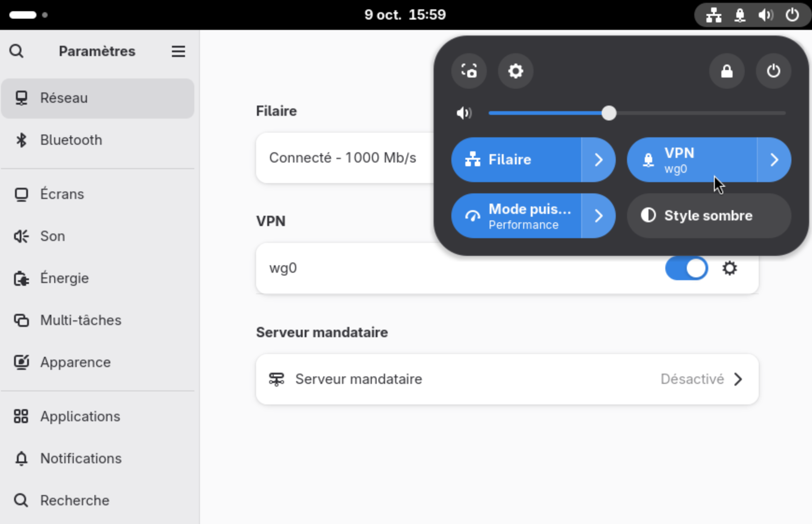Viewport: 812px width, 524px height.
Task: Toggle the VPN wg0 quick settings tile
Action: tap(692, 160)
